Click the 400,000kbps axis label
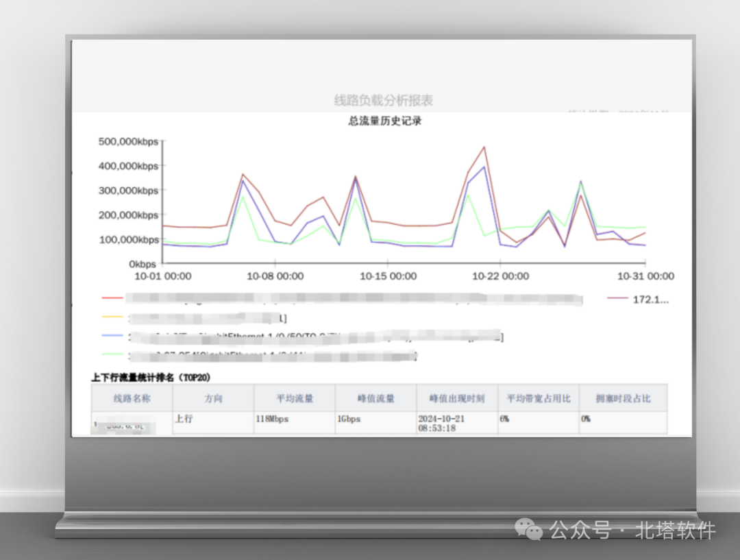The width and height of the screenshot is (740, 560). coord(128,166)
